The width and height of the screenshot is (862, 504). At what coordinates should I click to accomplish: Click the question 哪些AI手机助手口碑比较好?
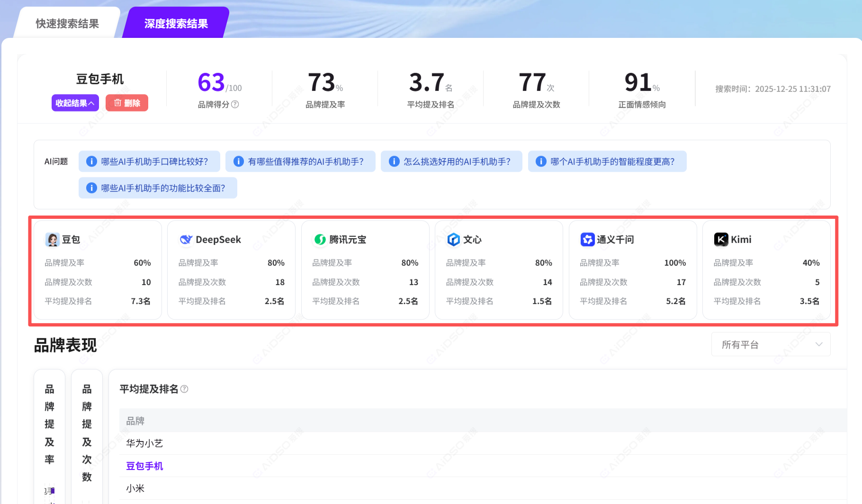click(149, 162)
